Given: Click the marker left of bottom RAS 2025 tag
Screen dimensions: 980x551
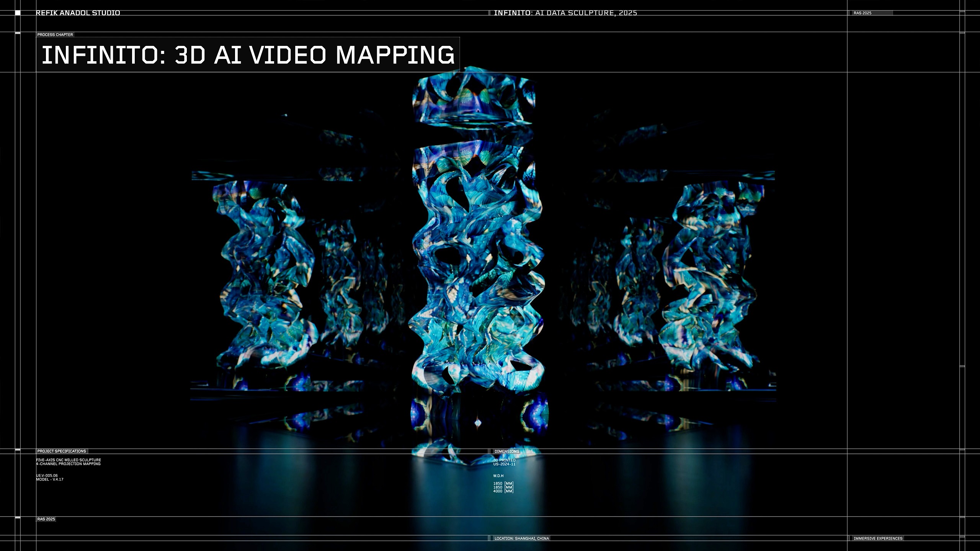Looking at the screenshot, I should click(18, 517).
